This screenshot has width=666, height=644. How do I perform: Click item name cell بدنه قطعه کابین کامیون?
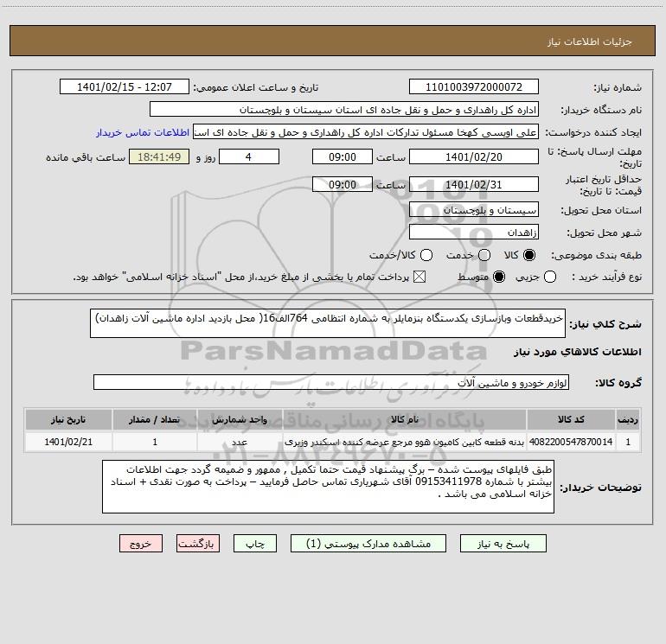coord(405,442)
